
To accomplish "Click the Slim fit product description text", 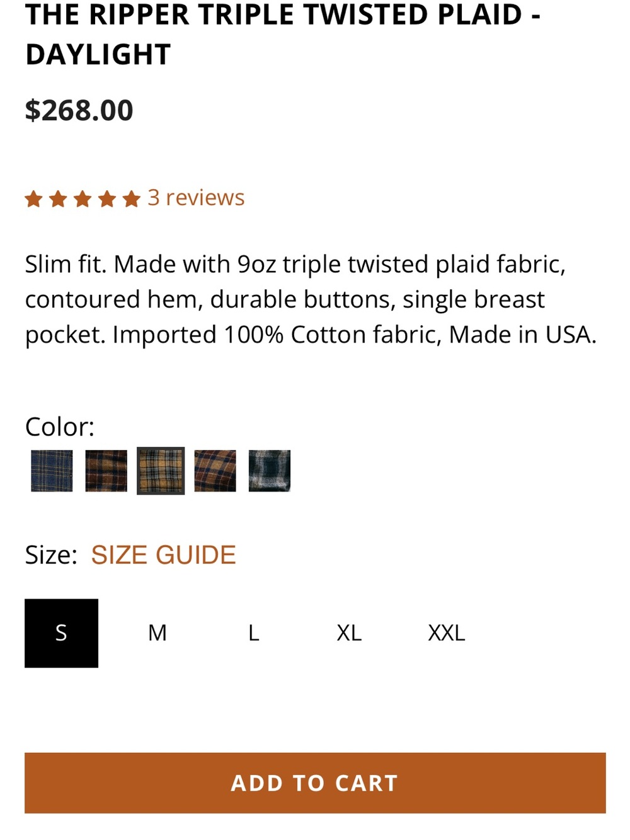I will click(x=311, y=299).
